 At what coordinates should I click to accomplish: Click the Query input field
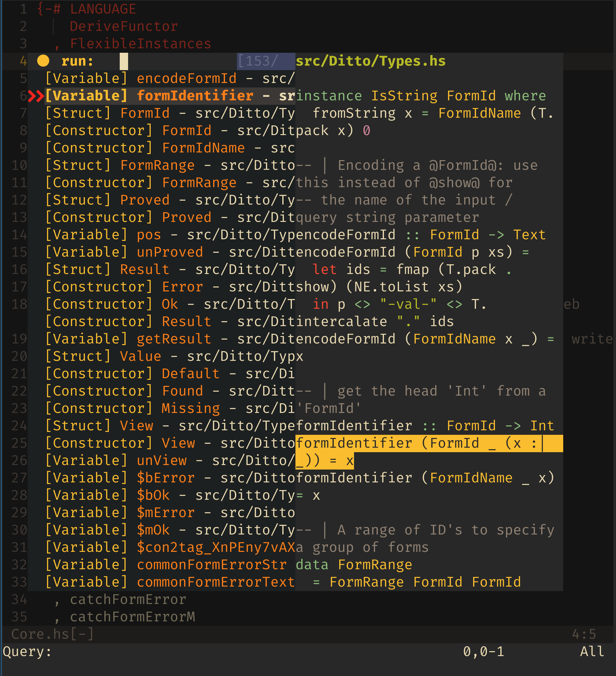pyautogui.click(x=101, y=652)
